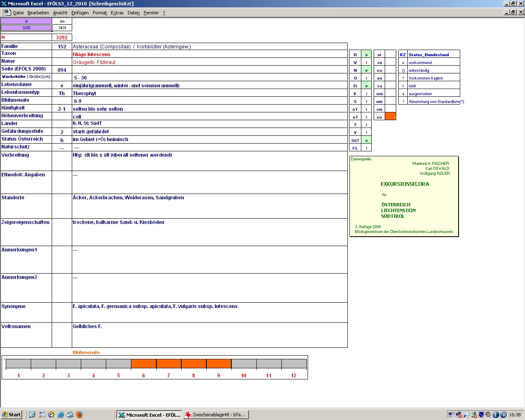Open the Fenster menu
The height and width of the screenshot is (420, 525).
151,13
